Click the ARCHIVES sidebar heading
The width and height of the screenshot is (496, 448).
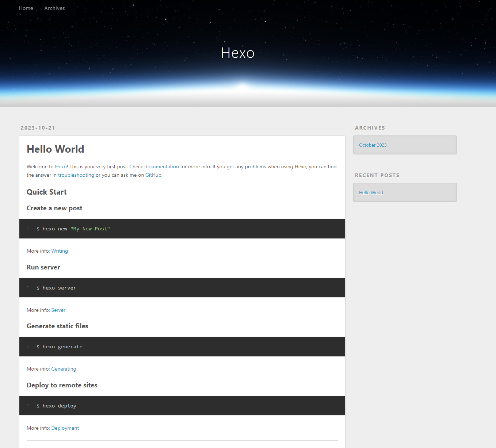(370, 128)
